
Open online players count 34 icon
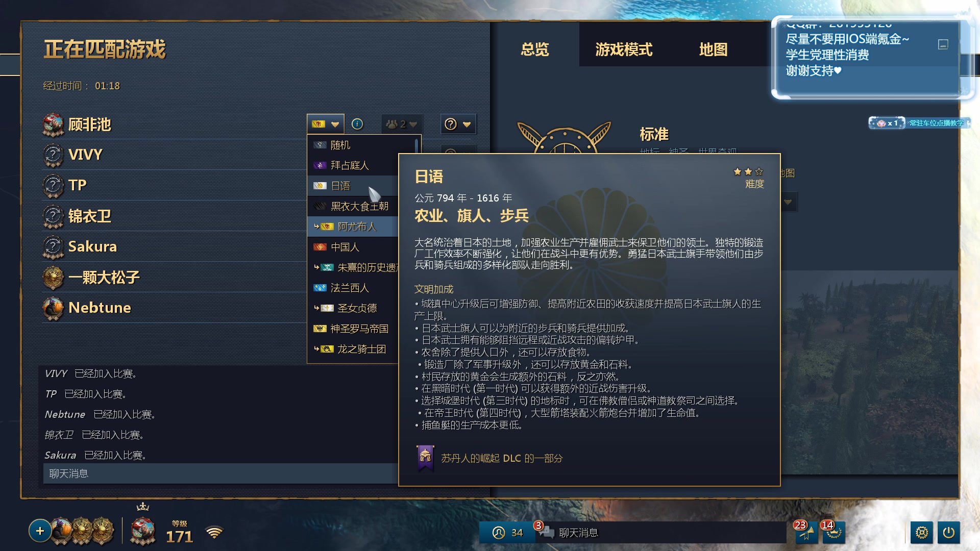(508, 533)
